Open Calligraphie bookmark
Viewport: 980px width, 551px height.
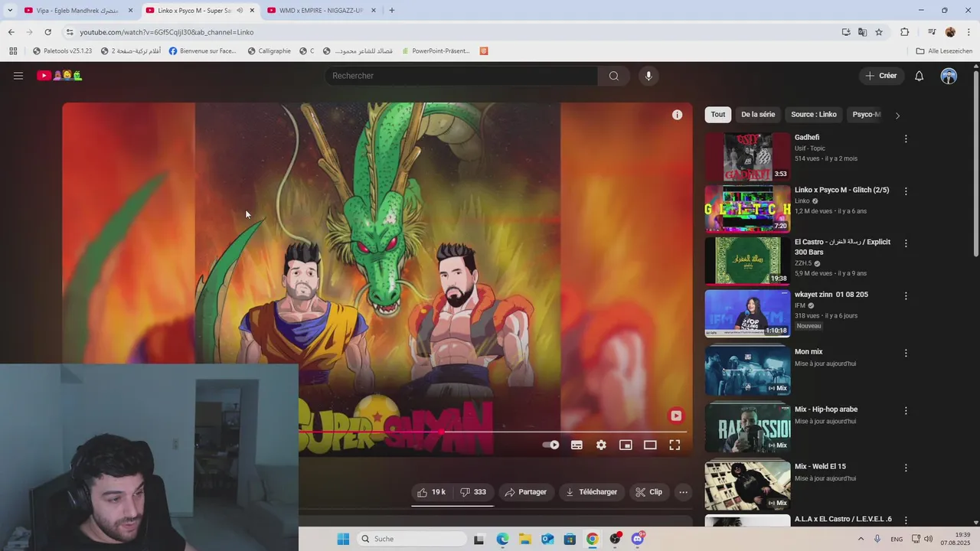tap(269, 51)
